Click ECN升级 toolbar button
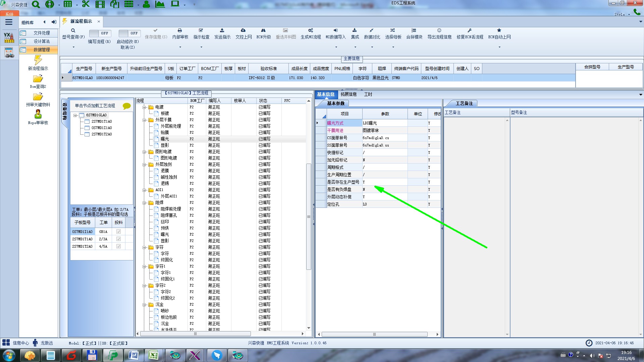This screenshot has width=644, height=362. tap(264, 34)
